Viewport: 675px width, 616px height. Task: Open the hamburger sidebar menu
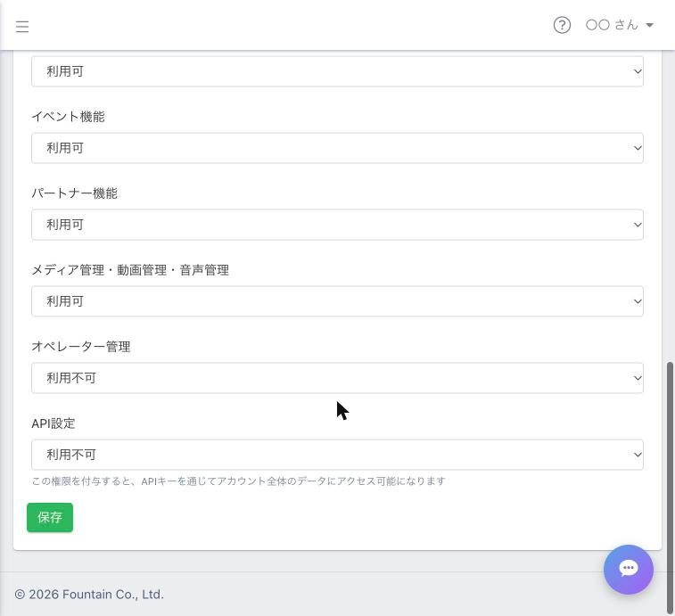click(x=22, y=26)
